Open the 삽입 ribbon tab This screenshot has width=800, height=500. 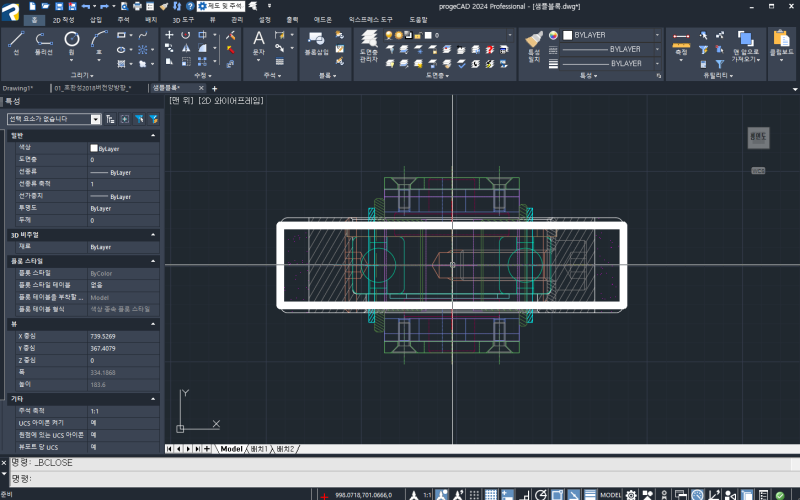[x=96, y=20]
